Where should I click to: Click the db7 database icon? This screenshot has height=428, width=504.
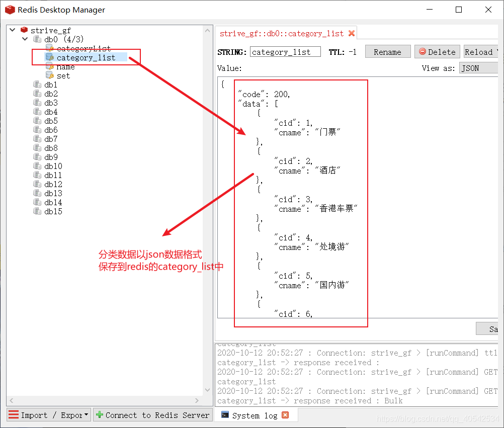(x=37, y=139)
